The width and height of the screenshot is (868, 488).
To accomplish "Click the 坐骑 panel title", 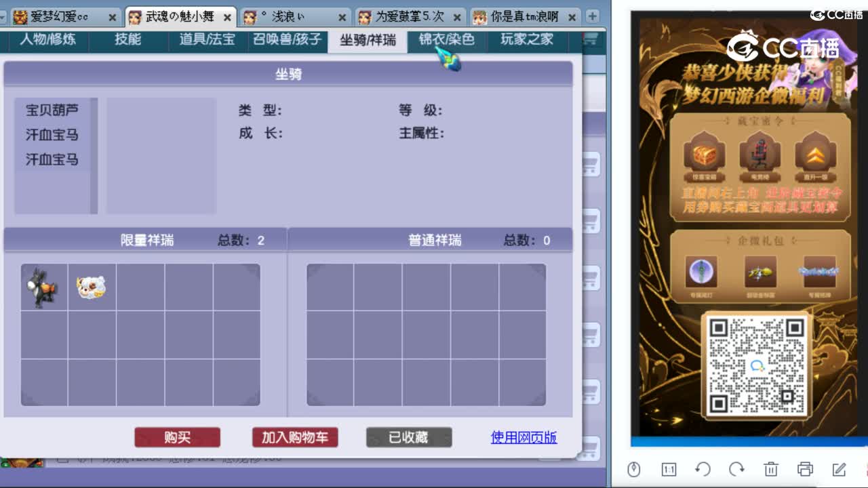I will point(288,75).
